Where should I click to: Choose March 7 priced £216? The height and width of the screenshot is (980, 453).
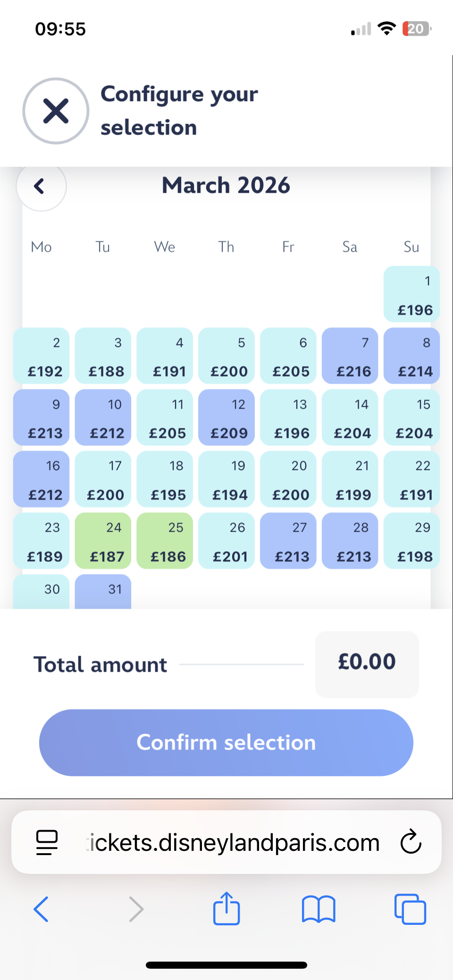coord(350,356)
